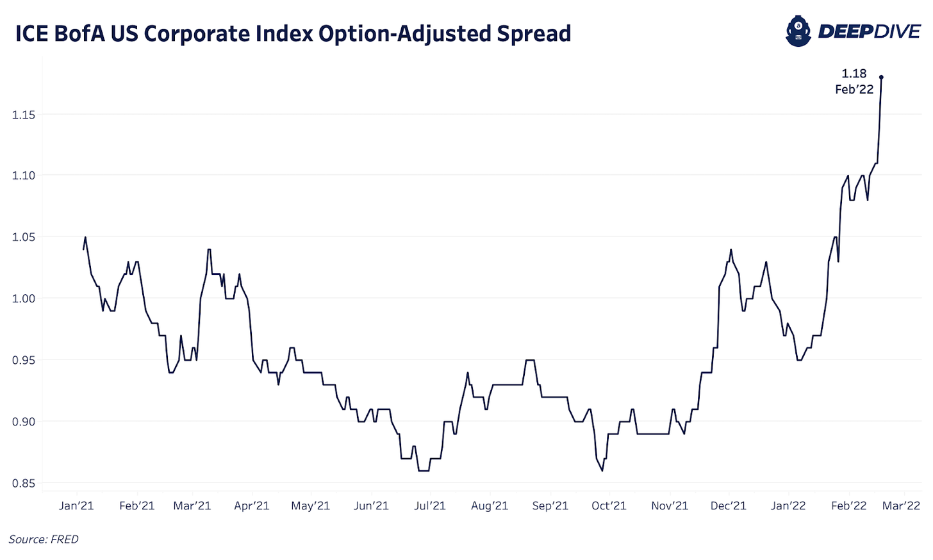Click the 1.18 Feb'22 data label
Viewport: 933px width, 560px height.
click(854, 81)
